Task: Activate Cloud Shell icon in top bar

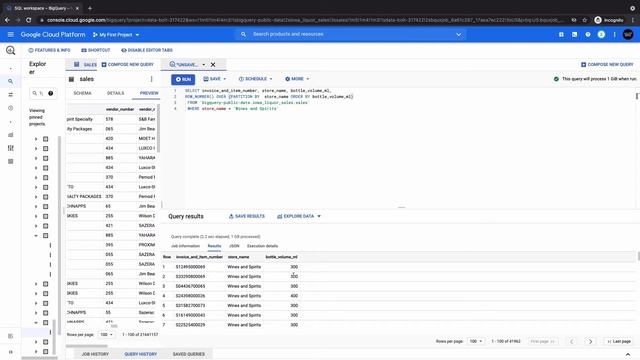Action: tap(574, 35)
